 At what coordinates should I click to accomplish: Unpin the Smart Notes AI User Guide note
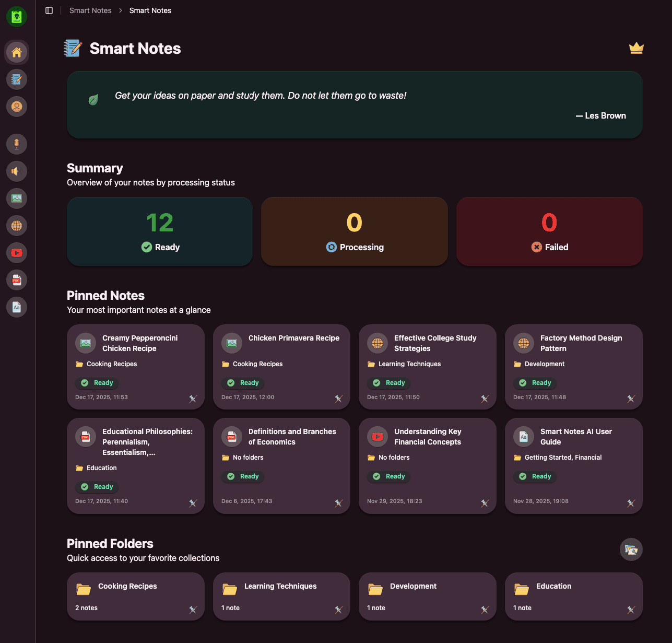coord(631,503)
